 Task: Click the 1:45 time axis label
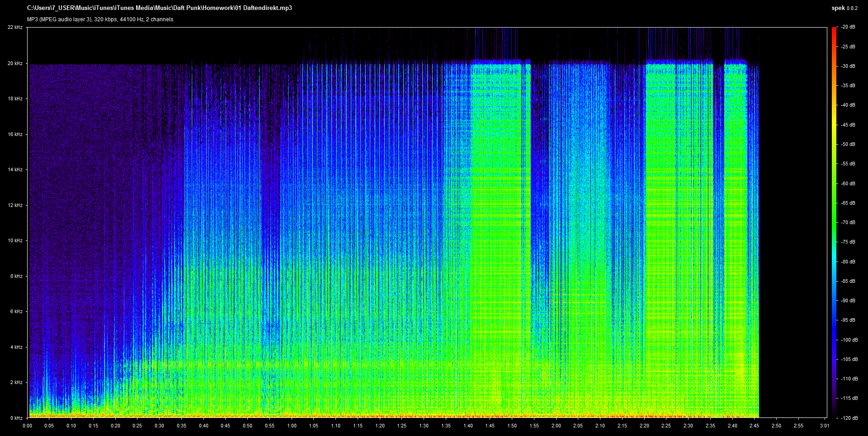pos(490,426)
